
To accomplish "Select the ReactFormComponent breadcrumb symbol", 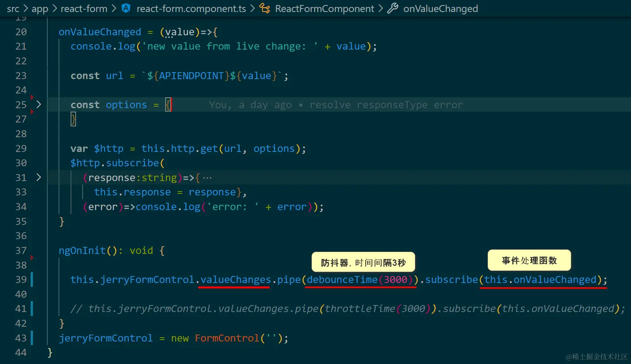I will coord(325,9).
